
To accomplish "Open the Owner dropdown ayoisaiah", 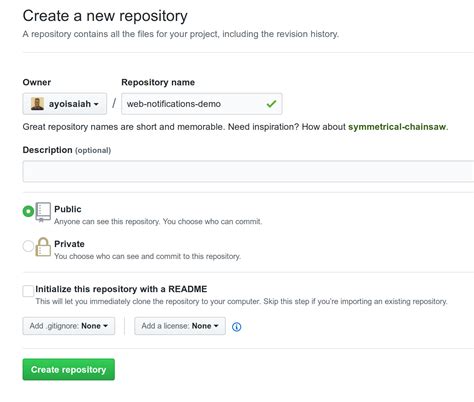I will pos(65,104).
